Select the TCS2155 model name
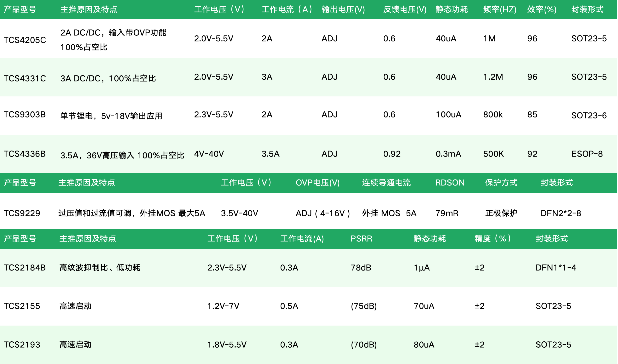Image resolution: width=618 pixels, height=364 pixels. coord(22,306)
